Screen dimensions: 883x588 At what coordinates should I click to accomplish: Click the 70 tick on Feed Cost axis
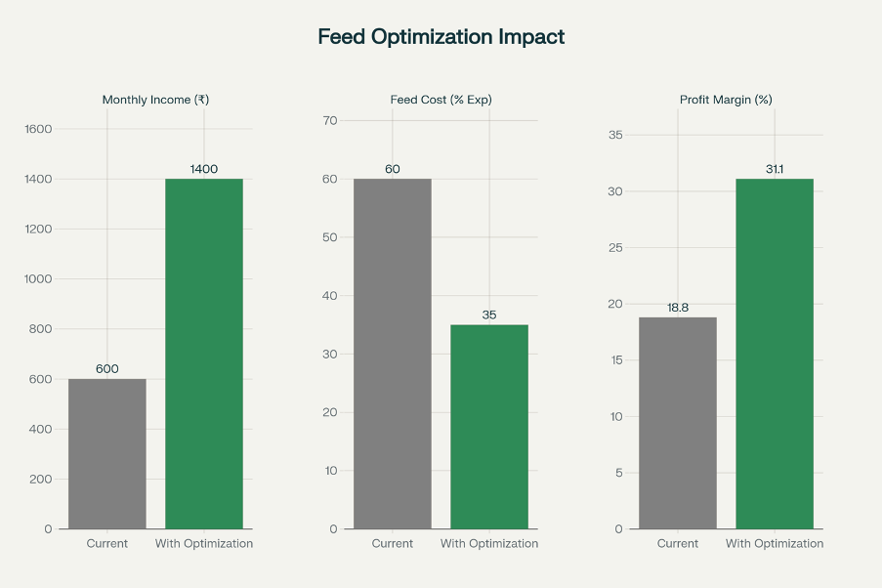(x=330, y=121)
